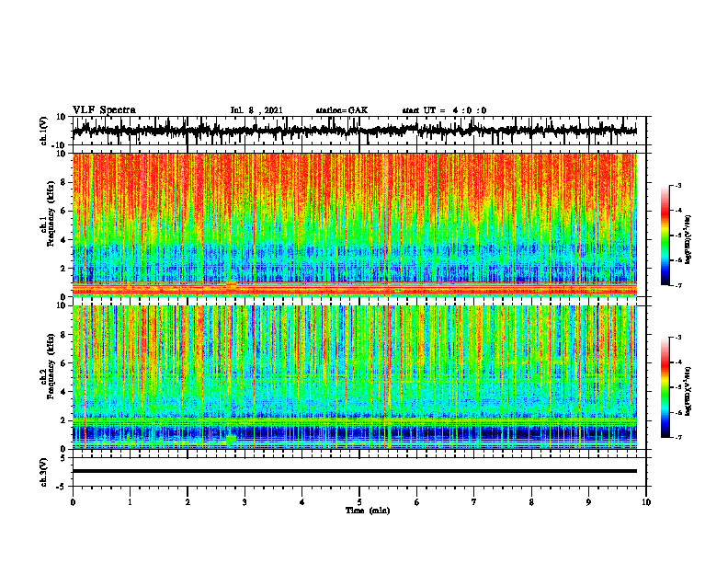The width and height of the screenshot is (728, 563).
Task: Click the "Time (min)" x-axis label
Action: pyautogui.click(x=368, y=511)
